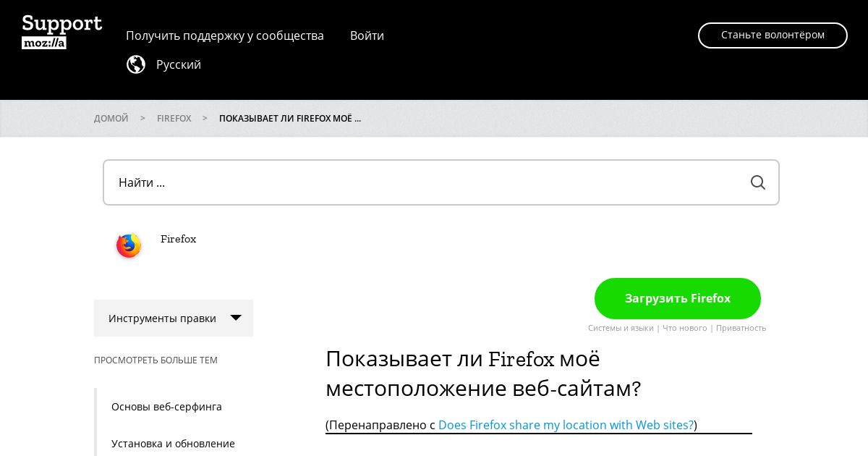Select Основы веб-серфинга topic
Image resolution: width=868 pixels, height=456 pixels.
(x=166, y=407)
